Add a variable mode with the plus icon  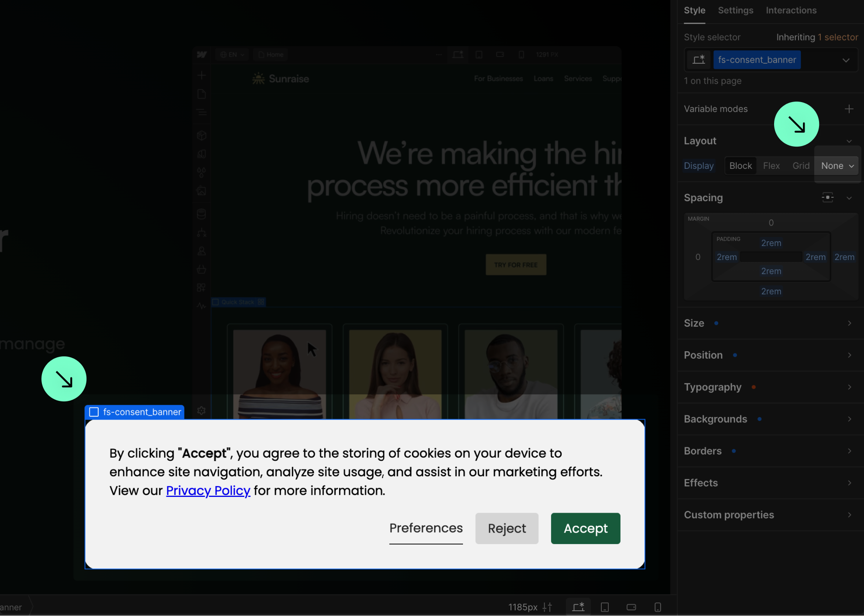(849, 109)
